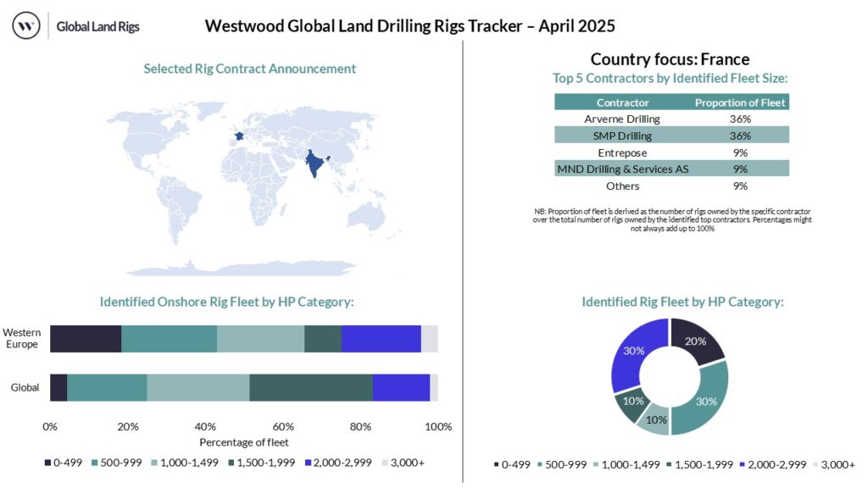868x488 pixels.
Task: Expand the Contractor column header
Action: point(623,102)
